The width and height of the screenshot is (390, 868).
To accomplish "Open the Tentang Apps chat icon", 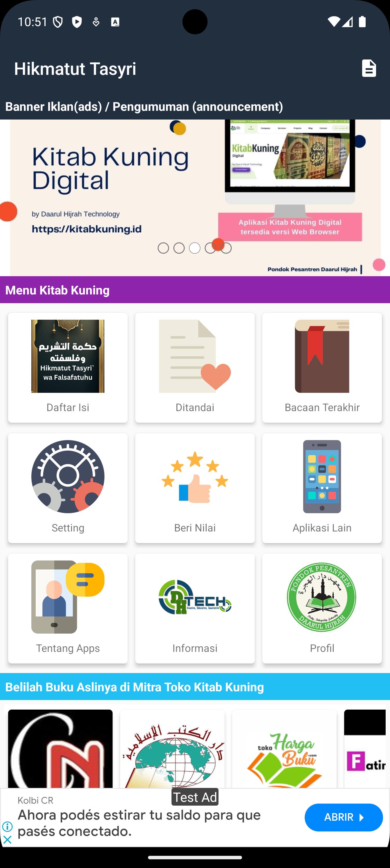I will 68,597.
